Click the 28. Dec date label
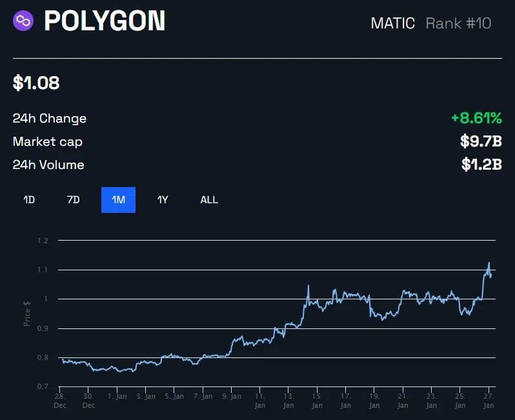The image size is (515, 420). tap(60, 401)
